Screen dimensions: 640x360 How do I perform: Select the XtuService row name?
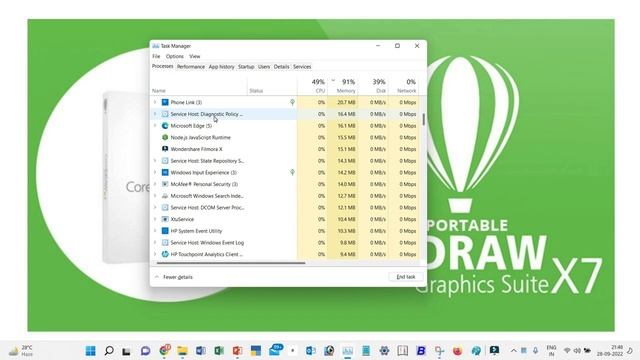(182, 219)
